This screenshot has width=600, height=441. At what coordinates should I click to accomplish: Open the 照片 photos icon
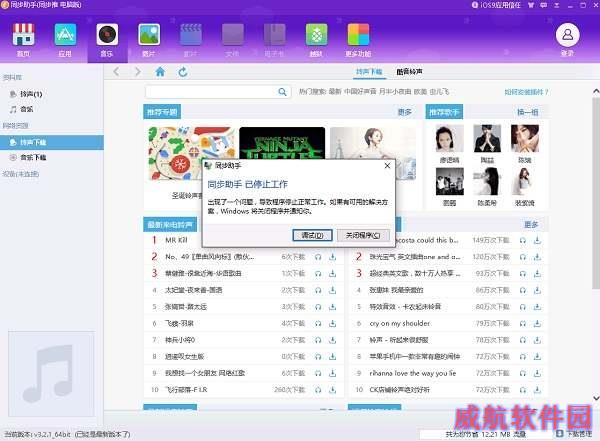(x=149, y=35)
